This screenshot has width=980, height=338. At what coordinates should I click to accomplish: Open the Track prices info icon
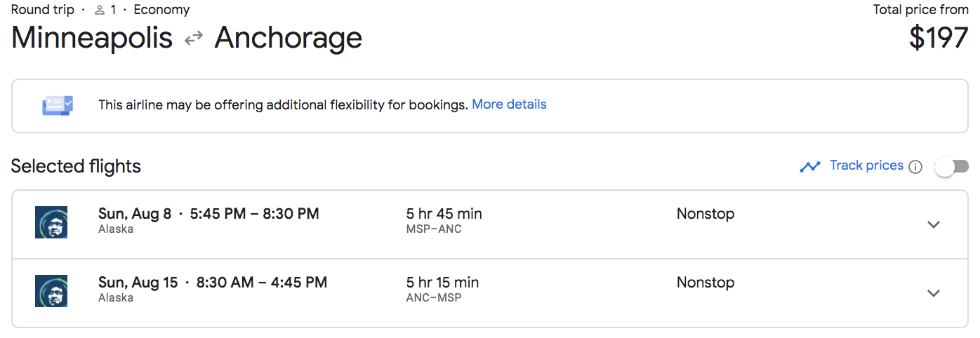click(x=915, y=167)
